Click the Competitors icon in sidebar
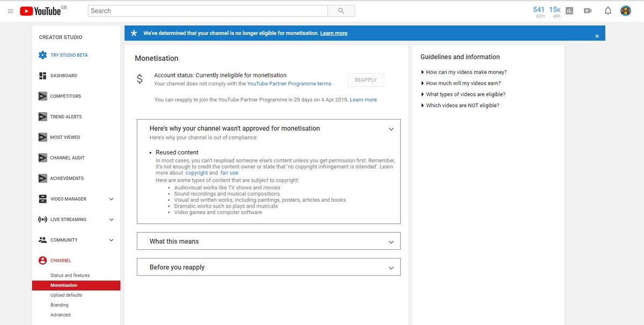Screen dimensions: 644x325 point(43,96)
